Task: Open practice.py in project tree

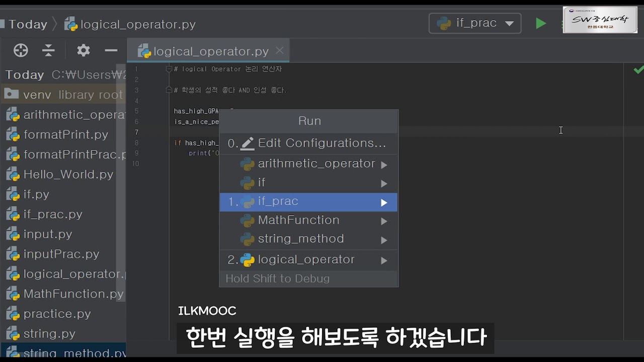Action: [63, 314]
